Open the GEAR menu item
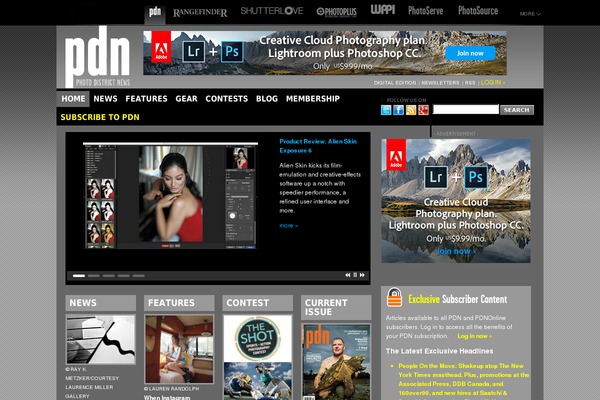 pyautogui.click(x=186, y=99)
